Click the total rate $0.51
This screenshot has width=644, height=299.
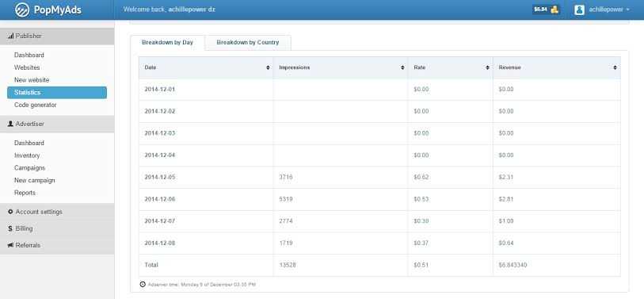point(421,265)
